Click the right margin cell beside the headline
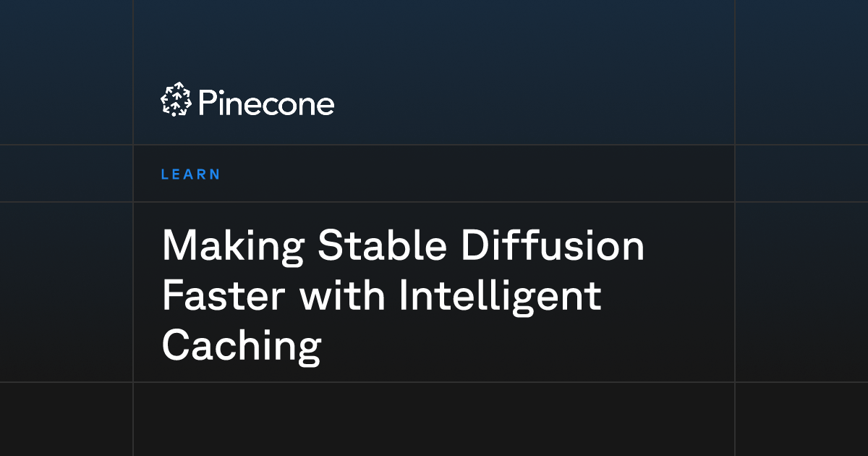This screenshot has width=868, height=456. coord(801,292)
